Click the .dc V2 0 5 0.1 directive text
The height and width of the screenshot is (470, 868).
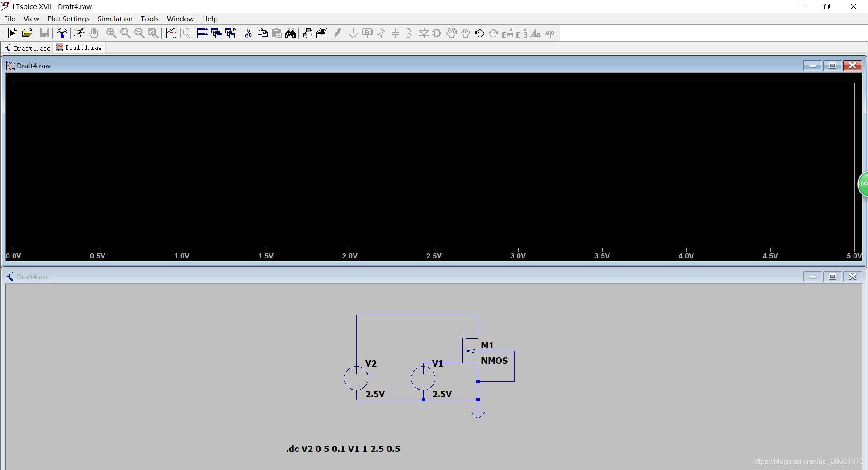(343, 449)
